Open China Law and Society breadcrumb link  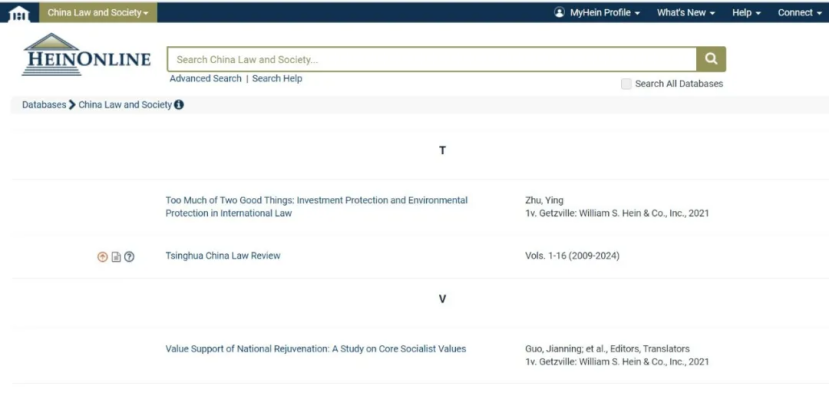coord(125,105)
